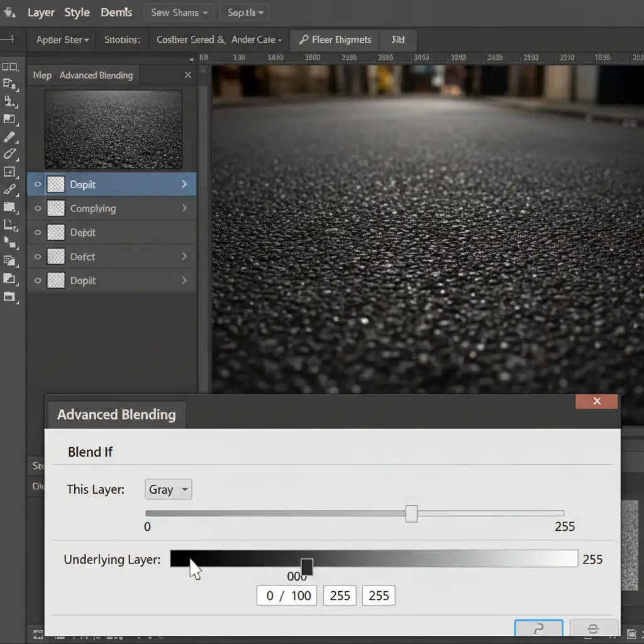The width and height of the screenshot is (644, 644).
Task: Expand the Complying layer chevron
Action: point(184,208)
